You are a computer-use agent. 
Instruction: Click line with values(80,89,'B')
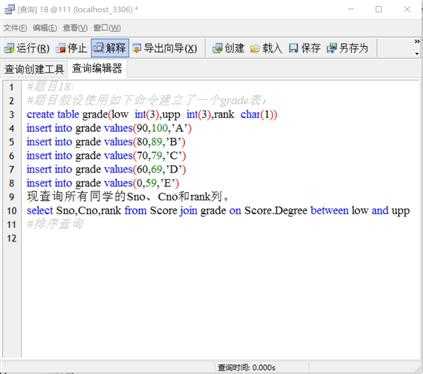coord(106,142)
